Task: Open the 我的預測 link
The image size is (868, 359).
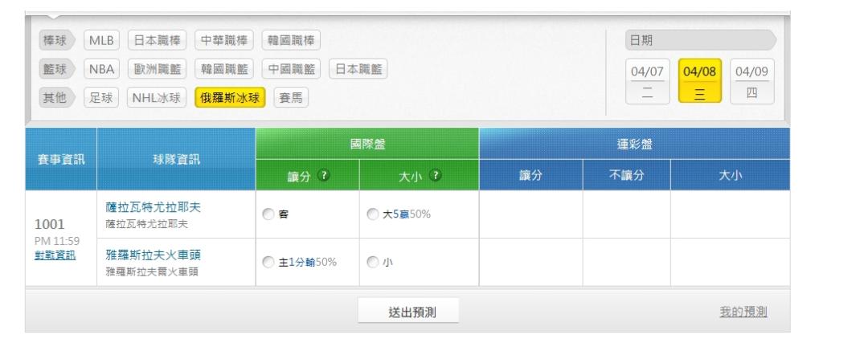Action: 743,312
